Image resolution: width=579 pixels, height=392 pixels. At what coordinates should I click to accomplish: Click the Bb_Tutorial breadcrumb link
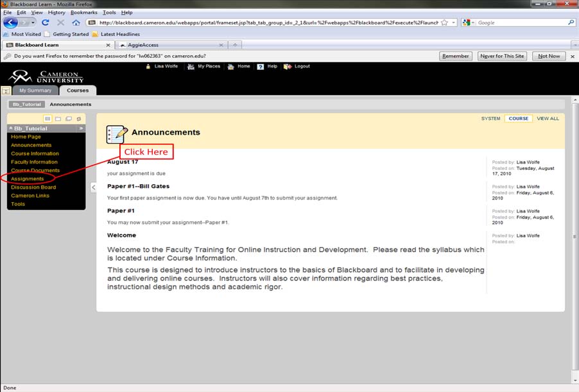[26, 105]
